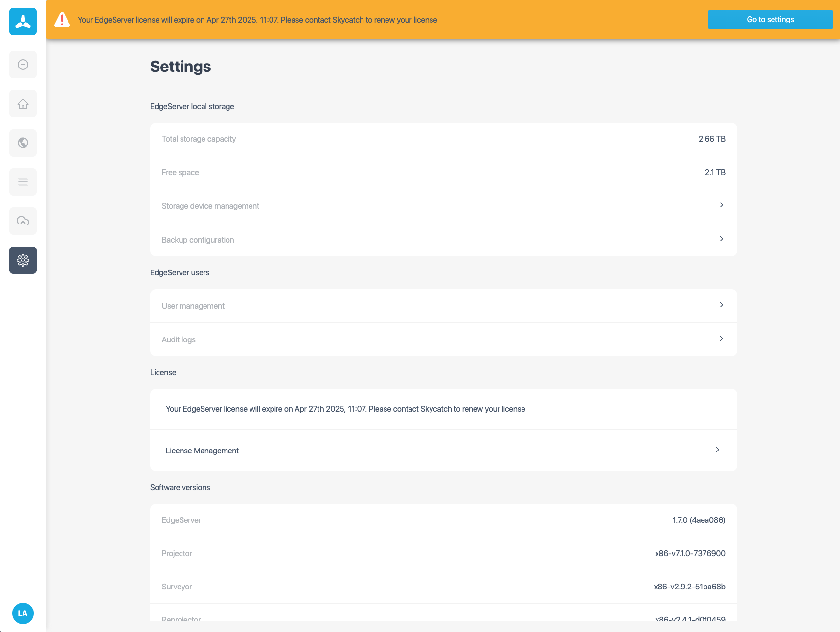Open the list menu sidebar icon
The height and width of the screenshot is (632, 840).
point(23,182)
